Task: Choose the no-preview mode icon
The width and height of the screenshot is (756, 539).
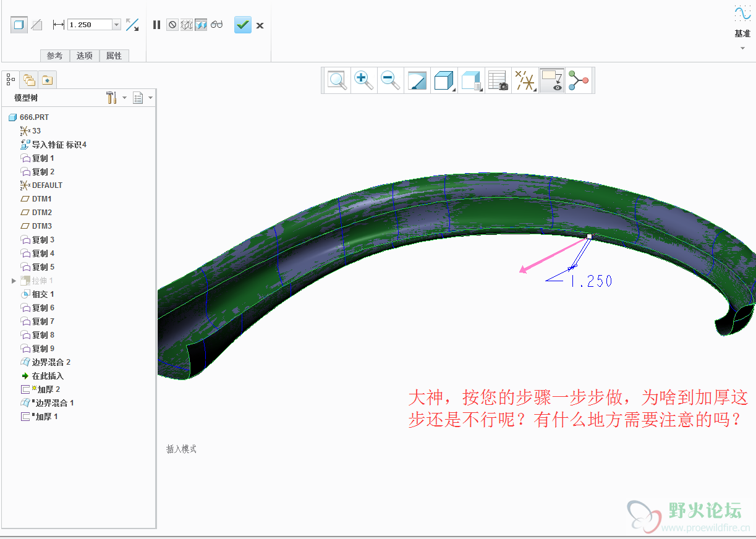Action: coord(172,25)
